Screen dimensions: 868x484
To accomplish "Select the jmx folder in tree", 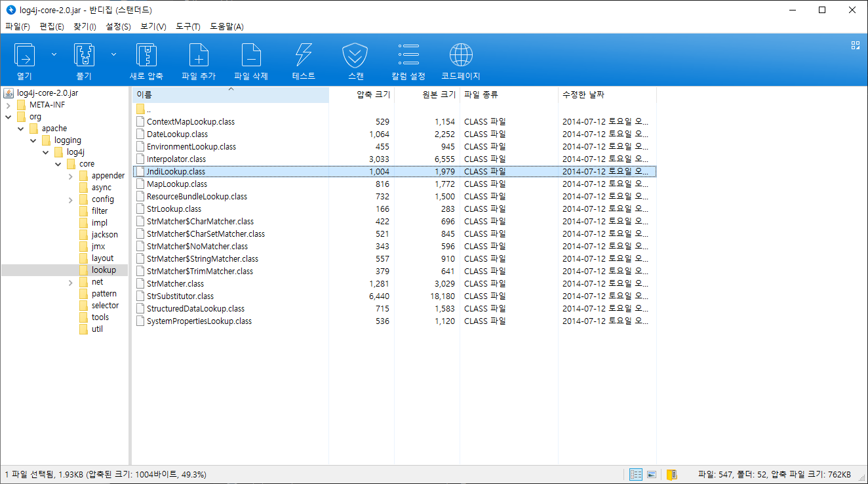I will coord(98,247).
